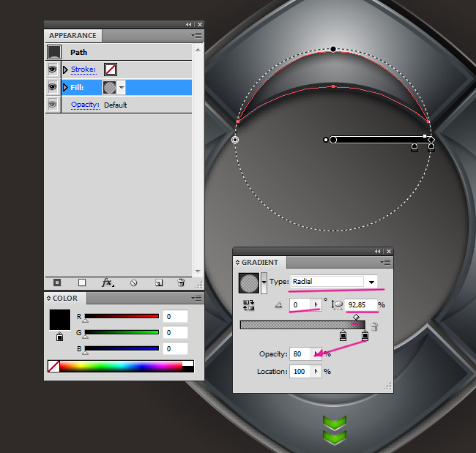Open the Color panel options menu

(x=196, y=299)
